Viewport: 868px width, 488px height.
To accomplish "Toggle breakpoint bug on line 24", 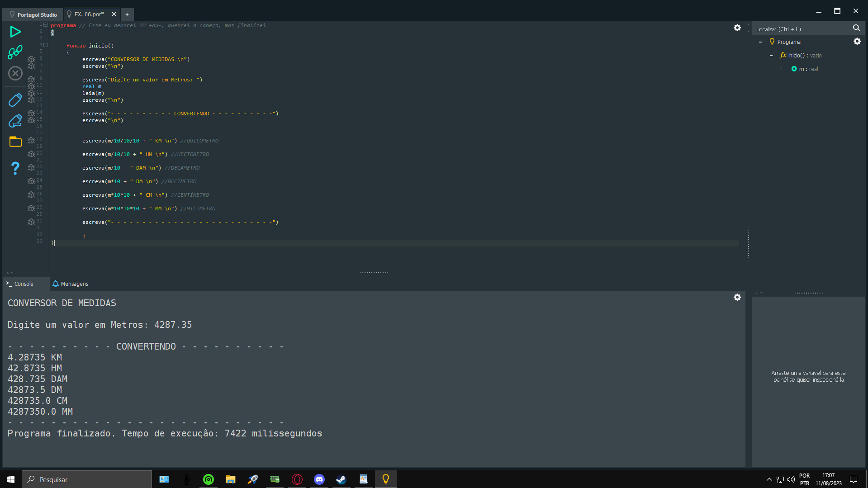I will click(31, 181).
